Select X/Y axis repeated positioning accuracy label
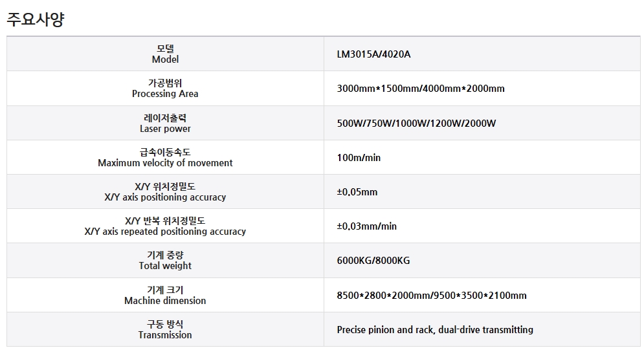Image resolution: width=644 pixels, height=359 pixels. coord(165,232)
